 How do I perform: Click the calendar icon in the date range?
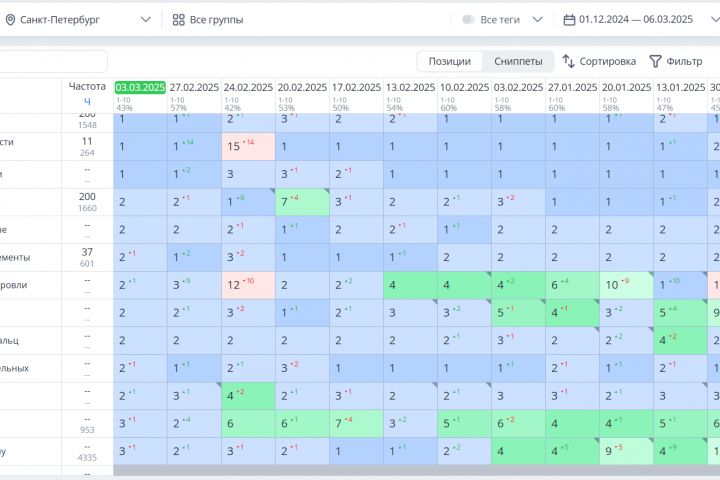tap(570, 20)
